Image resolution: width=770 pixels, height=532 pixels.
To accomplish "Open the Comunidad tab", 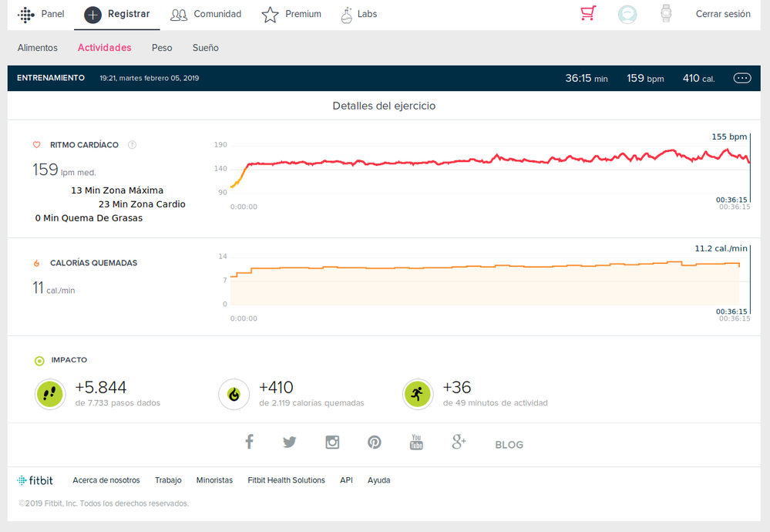I will 206,14.
